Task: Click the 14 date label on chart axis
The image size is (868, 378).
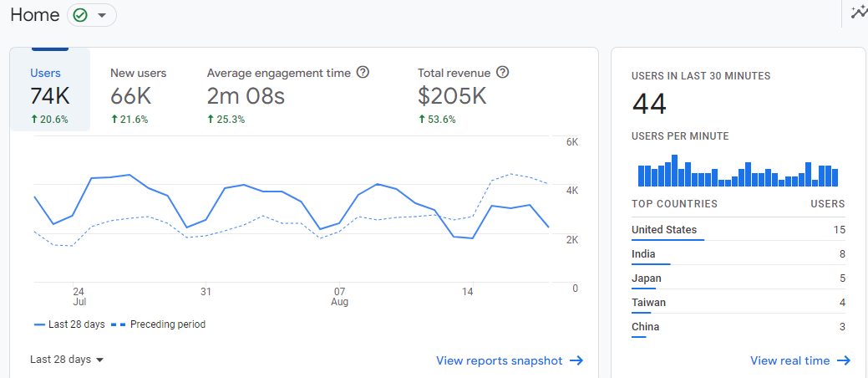Action: (469, 292)
